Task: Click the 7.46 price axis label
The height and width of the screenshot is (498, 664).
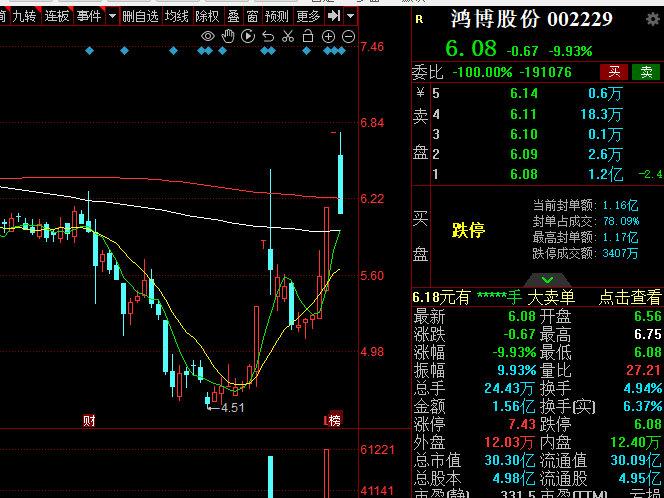Action: (372, 46)
